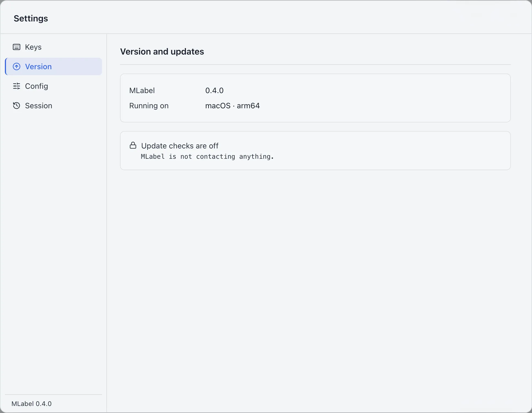Screen dimensions: 532x413
Task: Click the 'MLabel' row label
Action: 142,90
